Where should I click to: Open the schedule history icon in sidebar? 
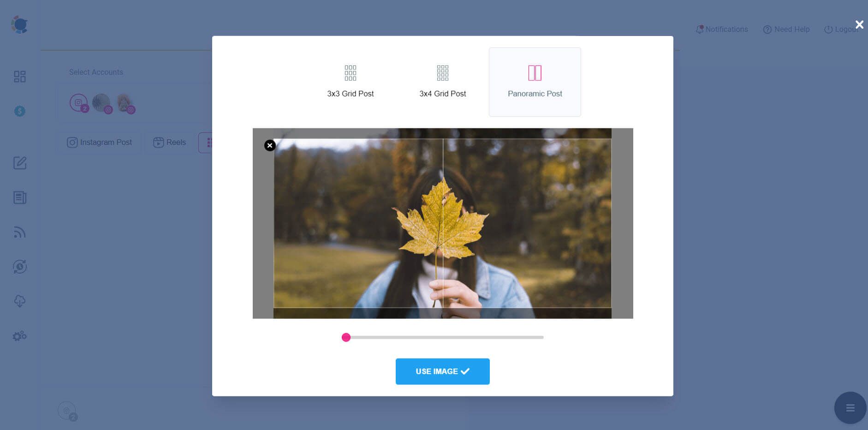tap(19, 266)
